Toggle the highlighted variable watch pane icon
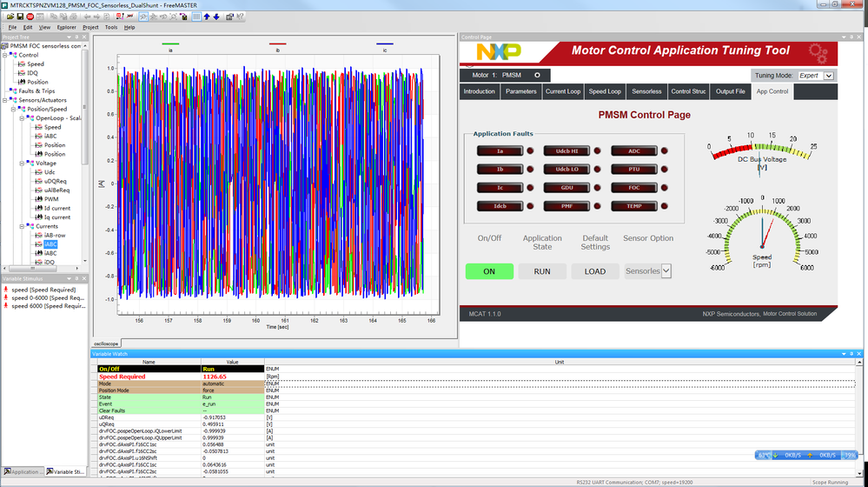Viewport: 868px width, 487px height. click(196, 17)
